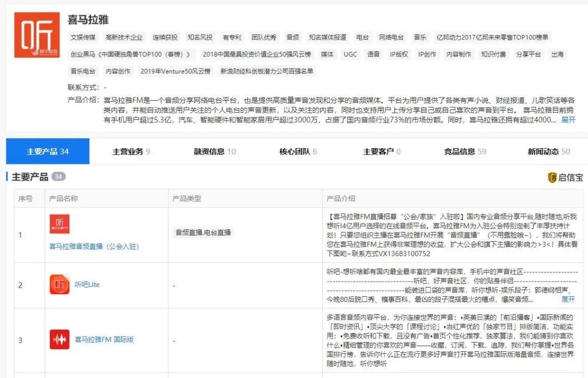588x378 pixels.
Task: Switch to the 主要客户 tab
Action: [x=382, y=151]
